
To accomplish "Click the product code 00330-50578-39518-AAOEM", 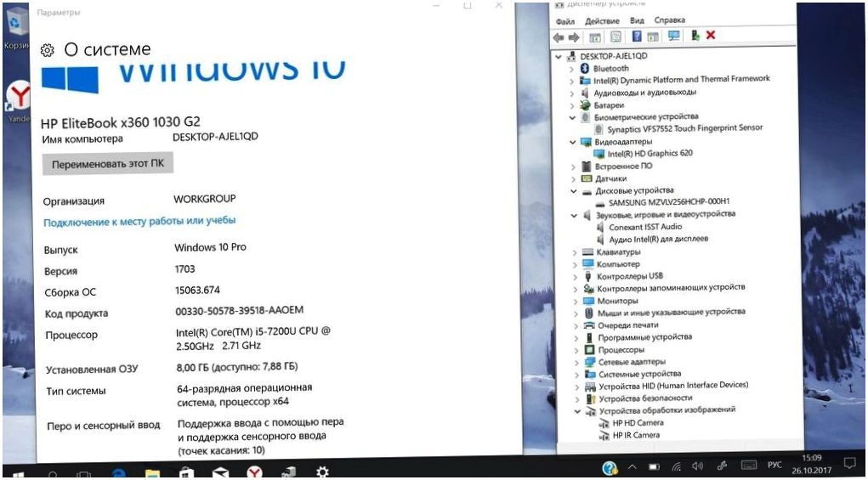I will point(240,311).
